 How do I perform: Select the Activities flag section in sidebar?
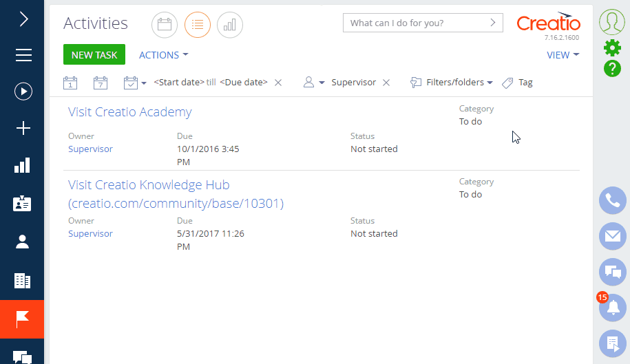pyautogui.click(x=22, y=319)
